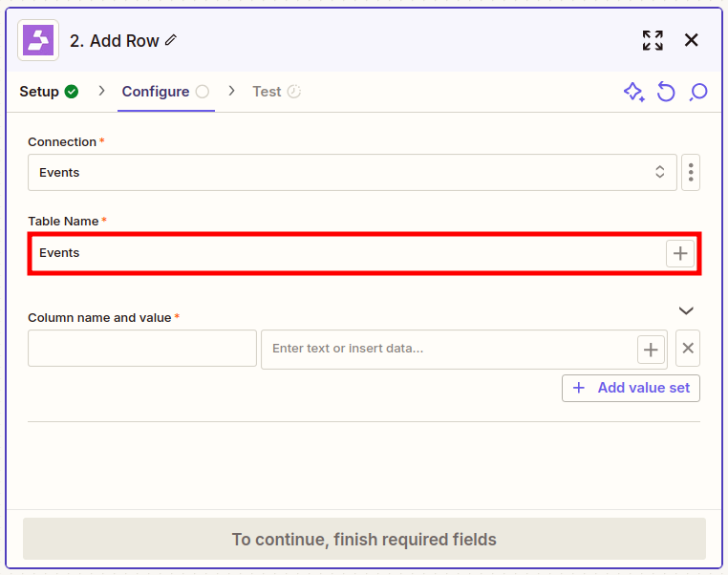Click Add value set button

pos(631,388)
